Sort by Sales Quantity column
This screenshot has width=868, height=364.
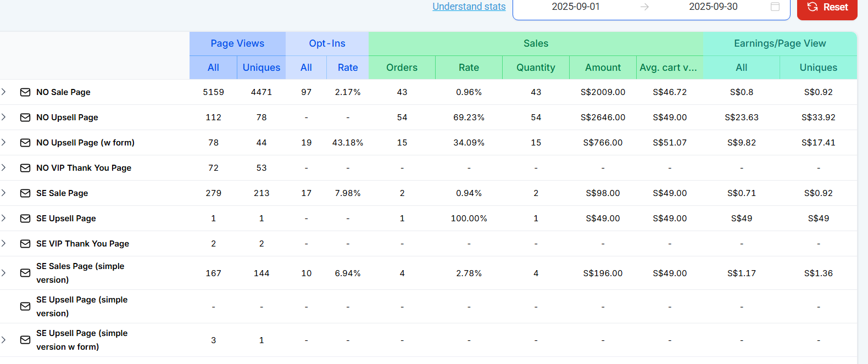(x=536, y=68)
